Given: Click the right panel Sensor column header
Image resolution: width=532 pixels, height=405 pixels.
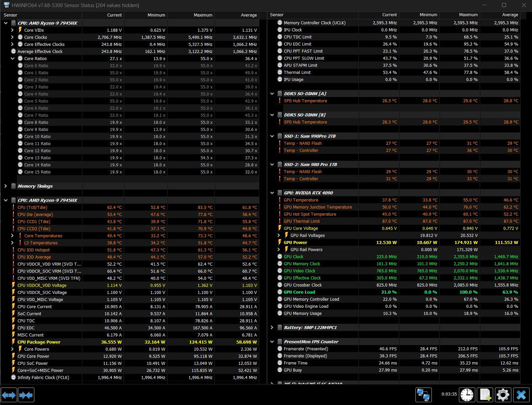Looking at the screenshot, I should pyautogui.click(x=313, y=15).
